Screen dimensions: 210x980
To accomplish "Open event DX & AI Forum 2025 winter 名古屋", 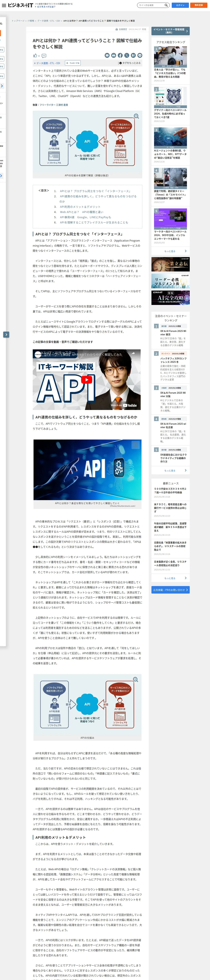I will point(173,425).
